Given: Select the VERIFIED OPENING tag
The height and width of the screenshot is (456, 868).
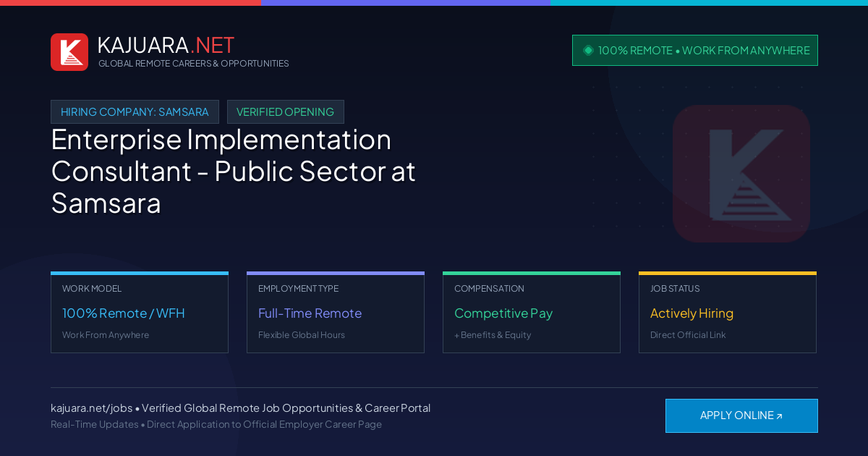Looking at the screenshot, I should pyautogui.click(x=286, y=112).
